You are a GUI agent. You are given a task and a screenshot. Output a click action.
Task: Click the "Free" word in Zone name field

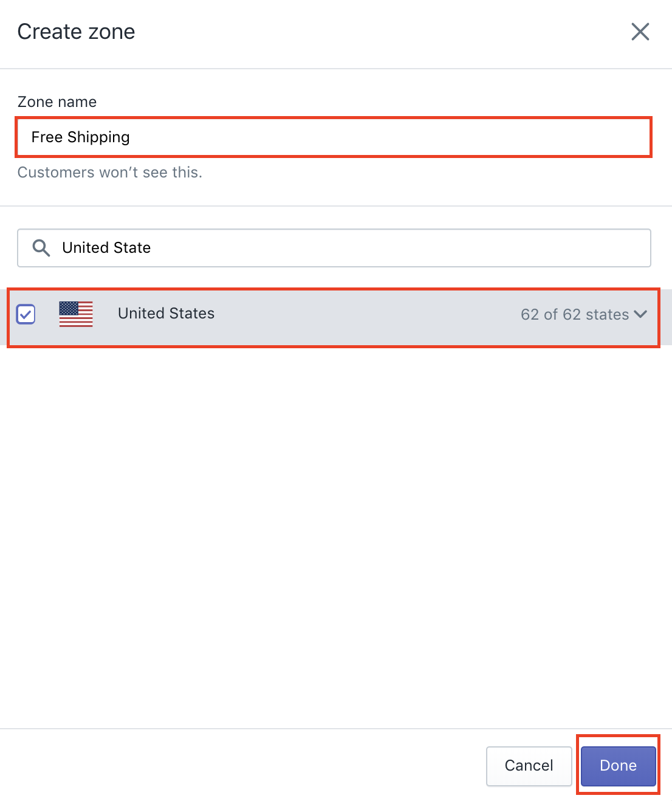47,137
